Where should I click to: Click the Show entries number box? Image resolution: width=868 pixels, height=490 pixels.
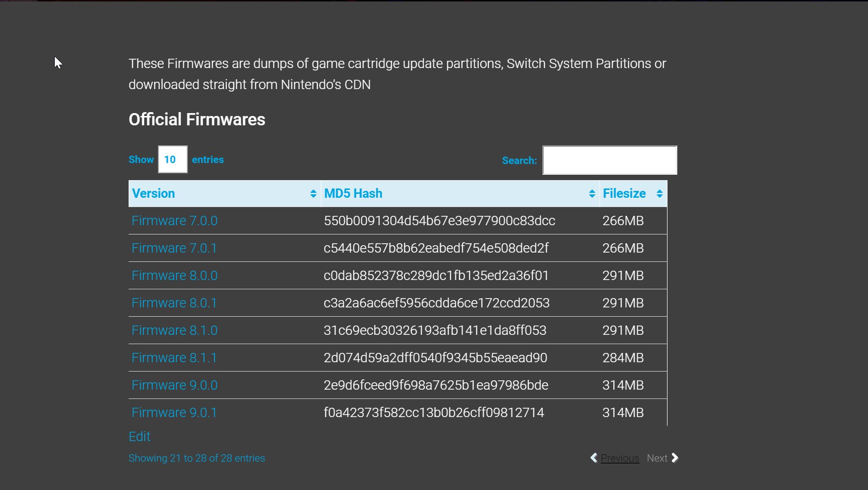pos(172,159)
